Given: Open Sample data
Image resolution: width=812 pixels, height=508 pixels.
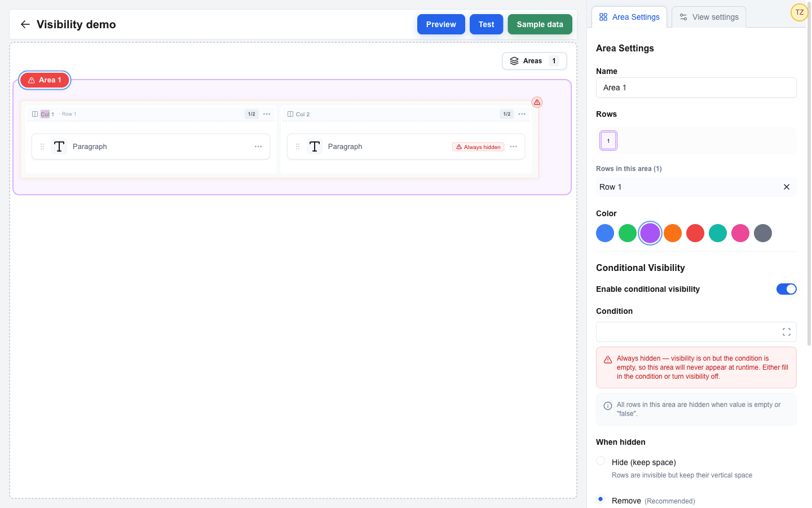Looking at the screenshot, I should [x=540, y=24].
